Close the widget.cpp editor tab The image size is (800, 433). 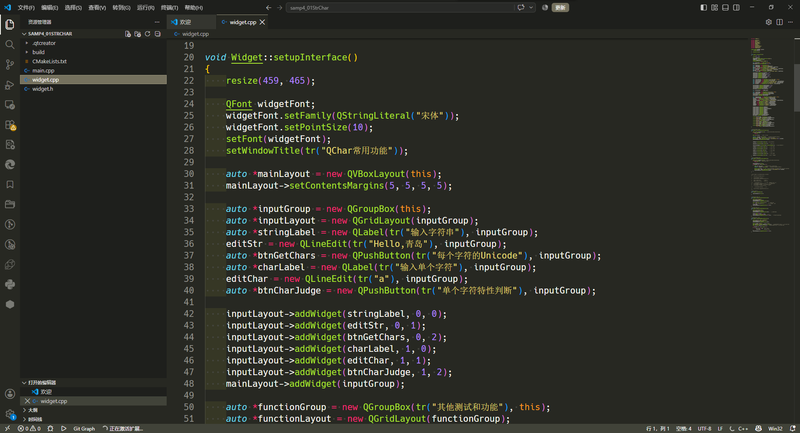[262, 22]
